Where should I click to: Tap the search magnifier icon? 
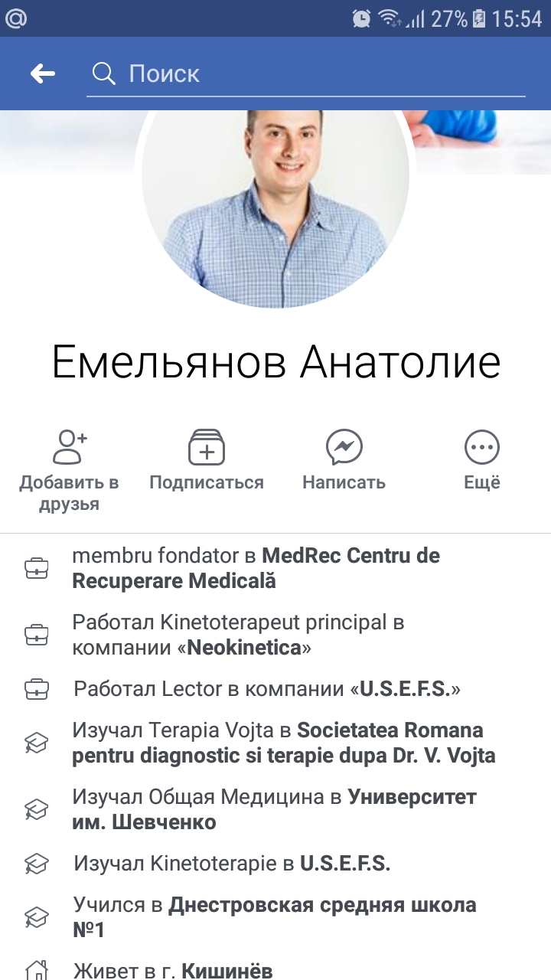click(x=103, y=73)
